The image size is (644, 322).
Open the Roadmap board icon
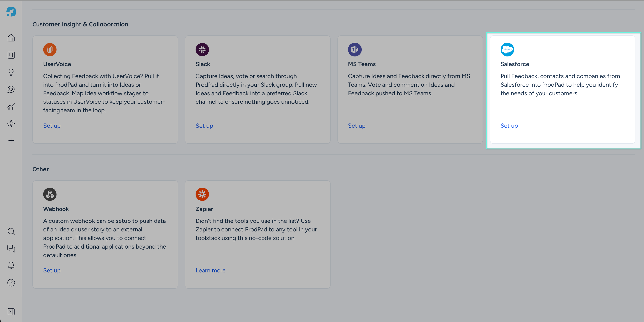point(11,55)
